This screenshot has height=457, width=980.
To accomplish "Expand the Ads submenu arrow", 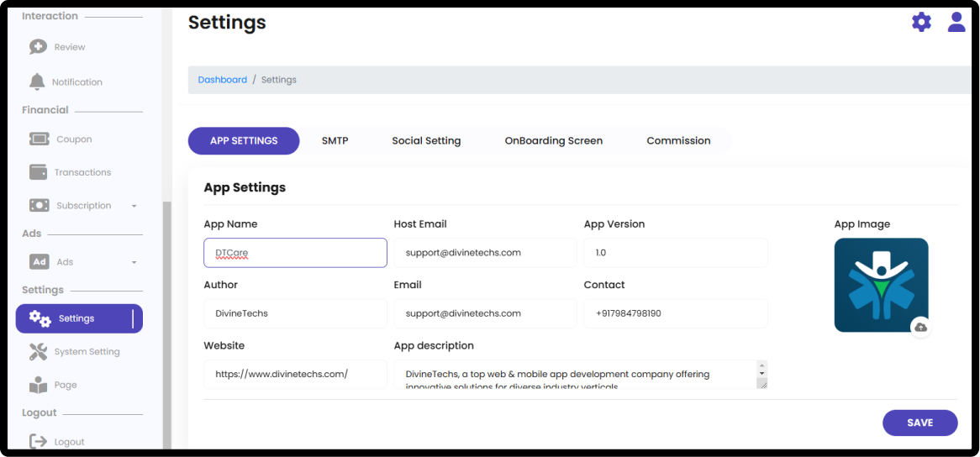I will tap(134, 262).
